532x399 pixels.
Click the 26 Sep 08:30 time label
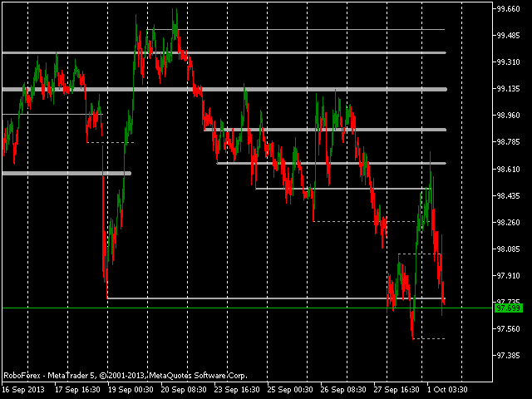click(x=343, y=390)
